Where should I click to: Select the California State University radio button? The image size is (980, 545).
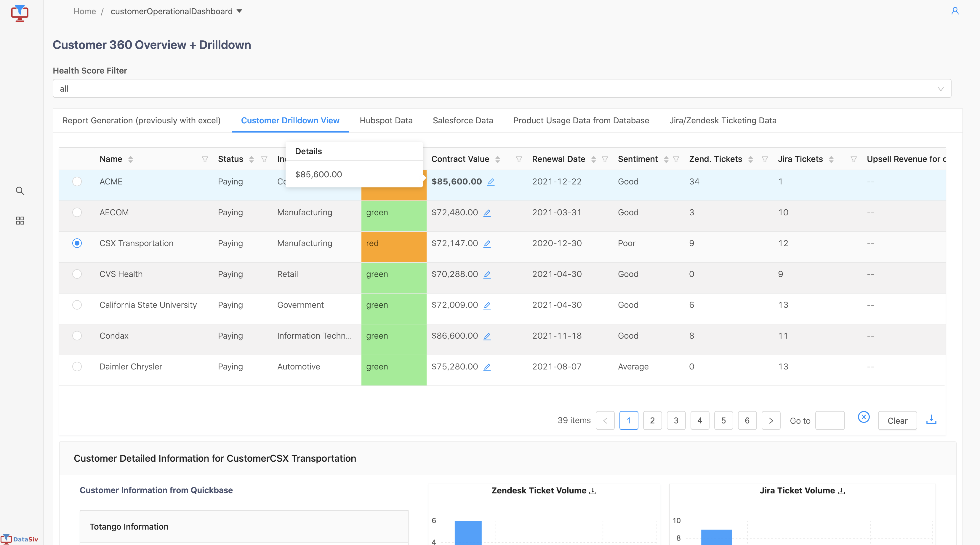77,305
